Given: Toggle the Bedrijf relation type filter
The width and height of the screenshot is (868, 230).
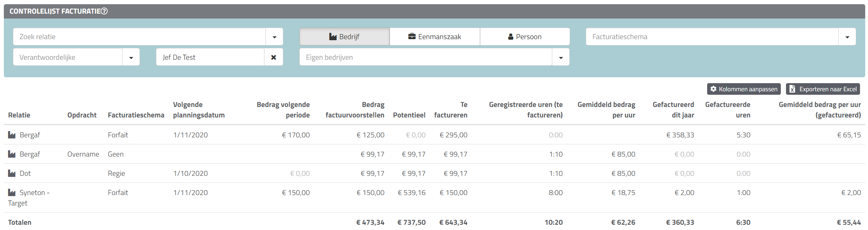Looking at the screenshot, I should pyautogui.click(x=344, y=37).
